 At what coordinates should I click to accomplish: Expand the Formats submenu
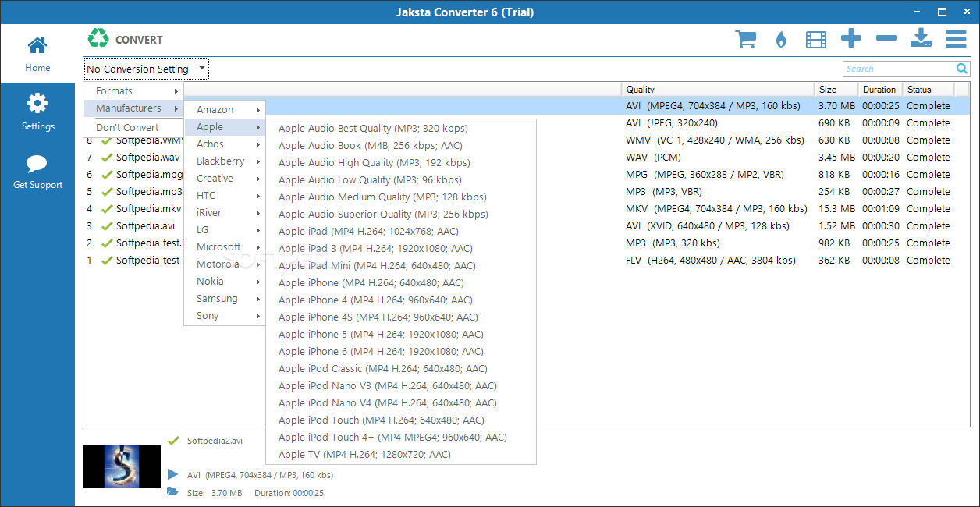point(133,91)
